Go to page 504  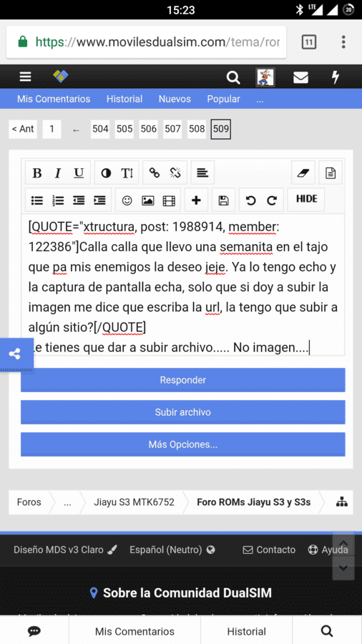point(100,129)
